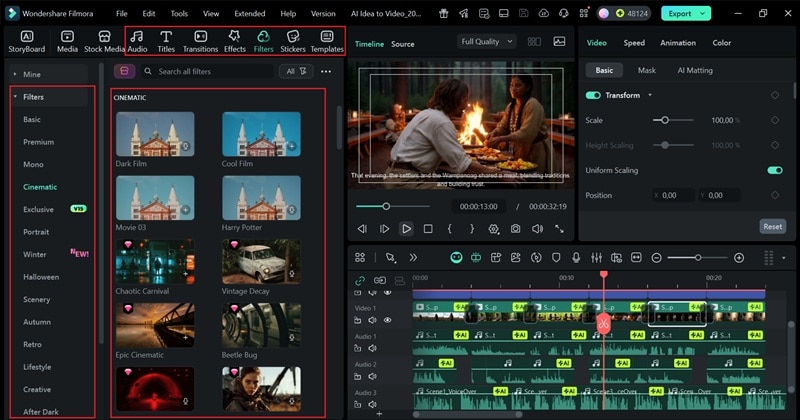Click the snapshot camera icon in preview
800x420 pixels.
tap(516, 229)
